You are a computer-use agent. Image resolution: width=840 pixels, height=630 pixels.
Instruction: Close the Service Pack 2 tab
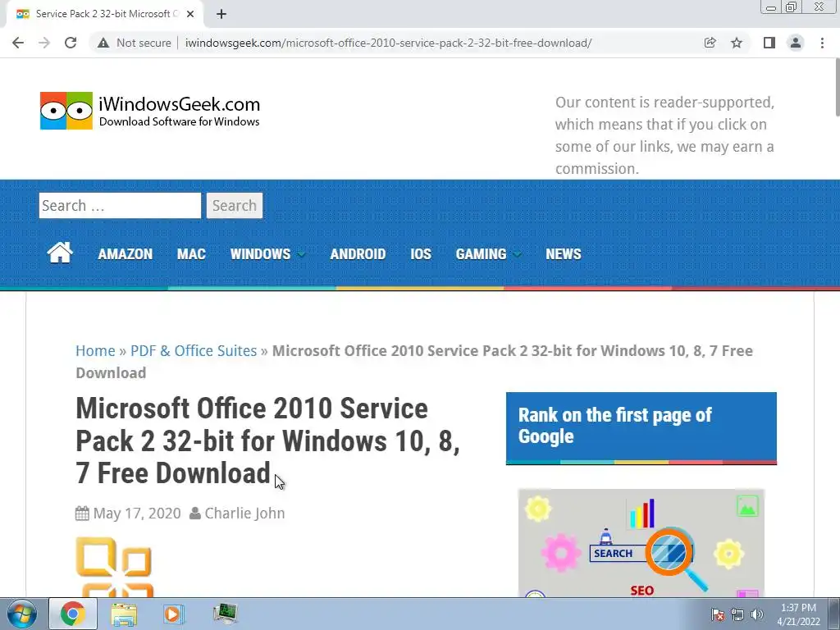tap(190, 14)
